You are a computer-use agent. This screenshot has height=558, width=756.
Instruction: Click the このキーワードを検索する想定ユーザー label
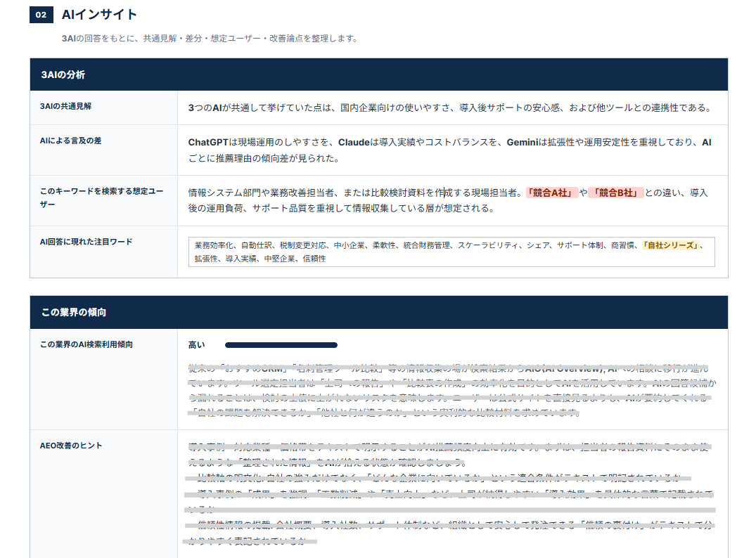pyautogui.click(x=102, y=197)
